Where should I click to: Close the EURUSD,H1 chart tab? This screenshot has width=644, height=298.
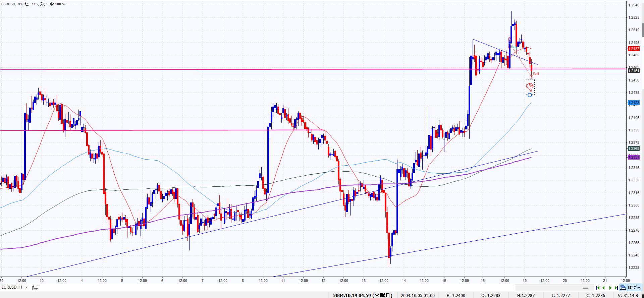point(26,287)
